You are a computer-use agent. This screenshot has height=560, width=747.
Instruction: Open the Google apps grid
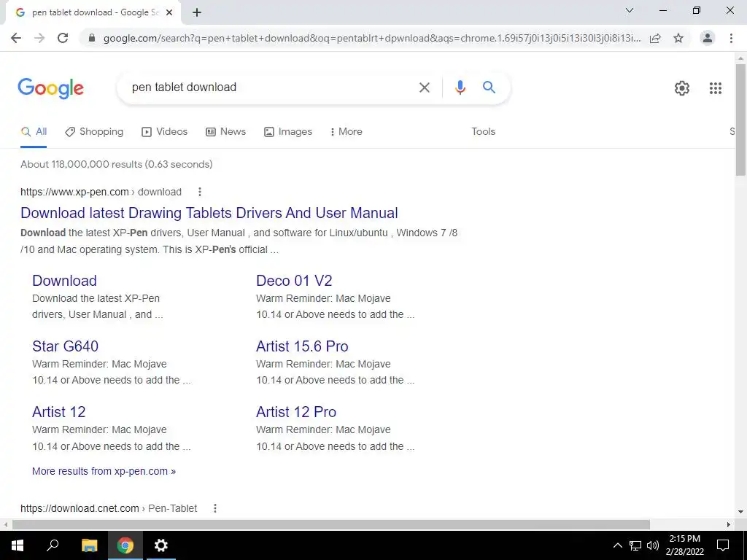click(x=715, y=88)
